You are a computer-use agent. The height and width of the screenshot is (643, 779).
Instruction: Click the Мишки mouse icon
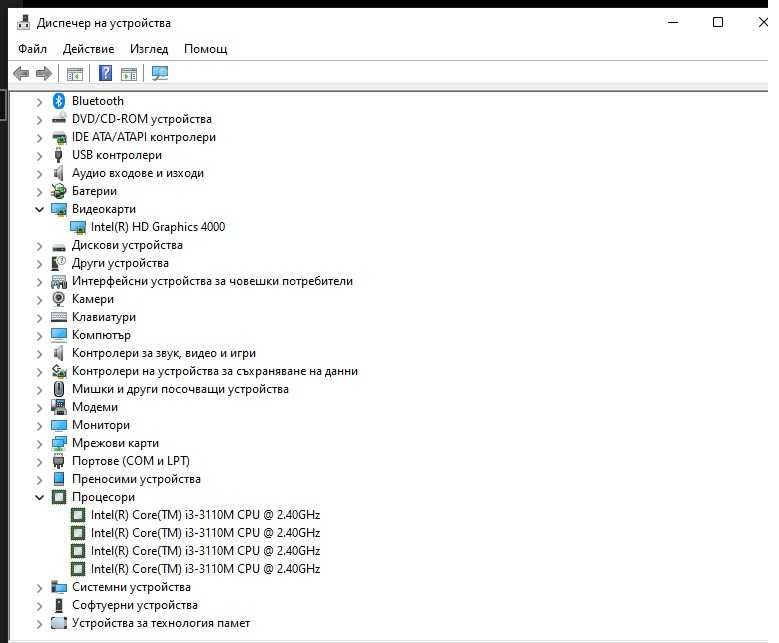tap(59, 389)
